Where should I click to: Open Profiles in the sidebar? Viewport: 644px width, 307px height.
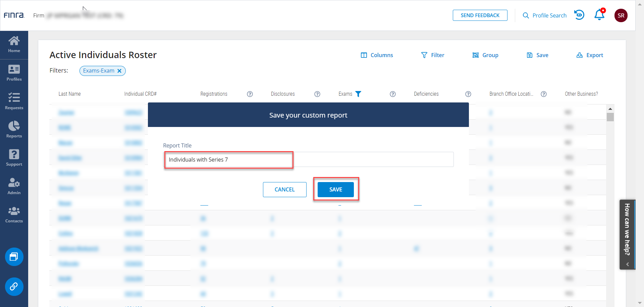click(14, 73)
